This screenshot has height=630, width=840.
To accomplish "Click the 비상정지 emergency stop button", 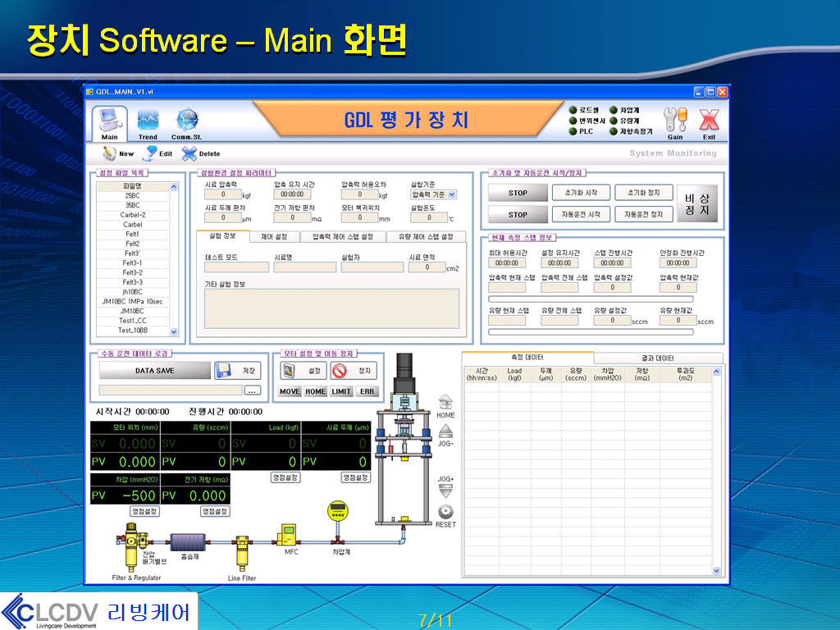I will (697, 204).
